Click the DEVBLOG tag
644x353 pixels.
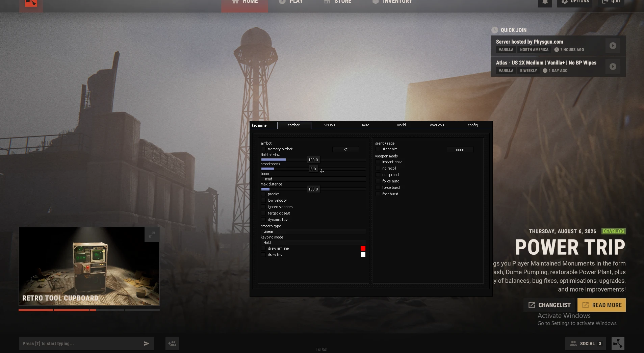613,231
